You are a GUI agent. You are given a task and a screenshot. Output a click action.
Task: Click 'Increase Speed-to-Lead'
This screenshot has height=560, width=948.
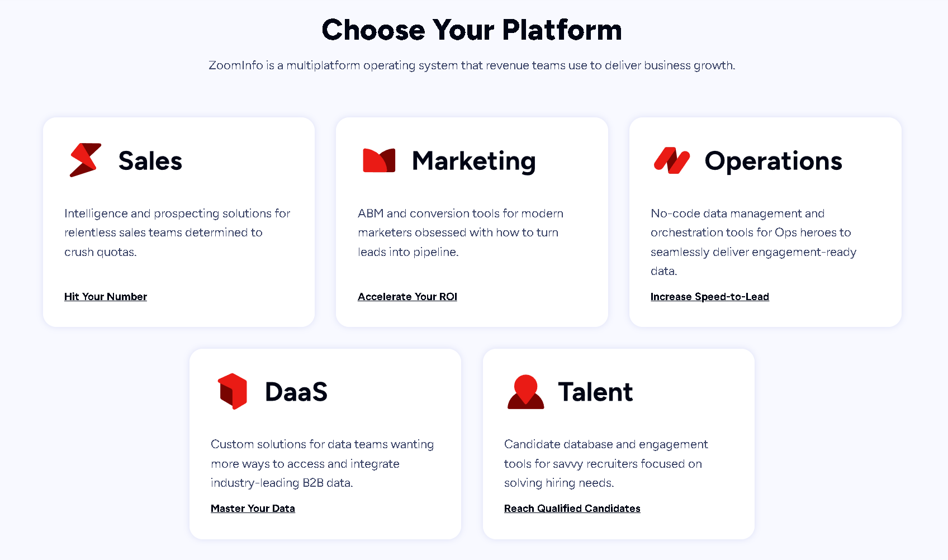(710, 296)
